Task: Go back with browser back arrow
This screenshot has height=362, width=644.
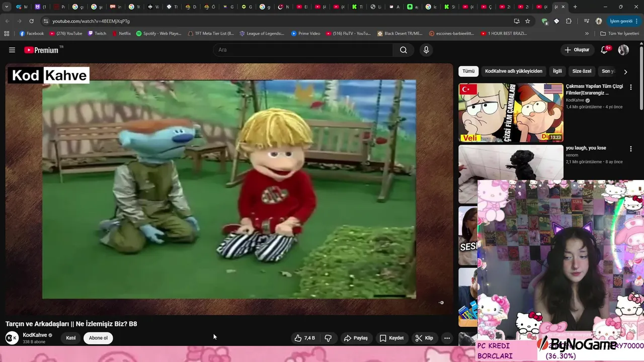Action: 7,21
